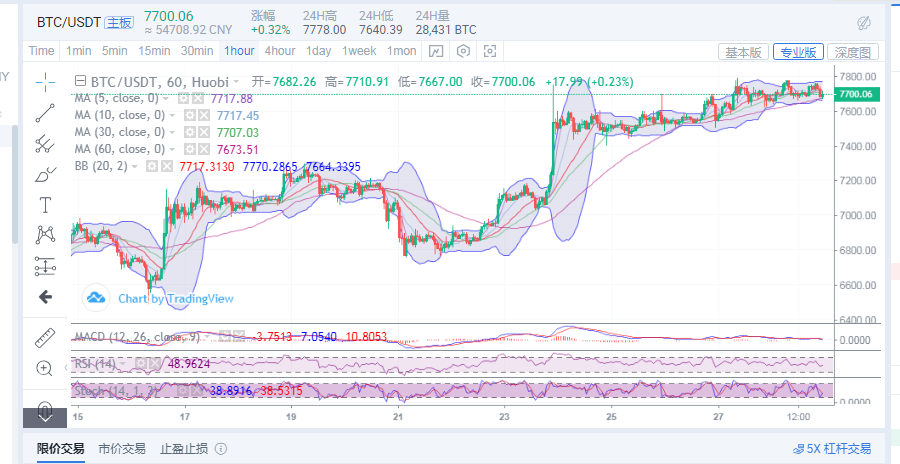Select the long position prediction tool
The image size is (900, 464).
click(x=45, y=266)
